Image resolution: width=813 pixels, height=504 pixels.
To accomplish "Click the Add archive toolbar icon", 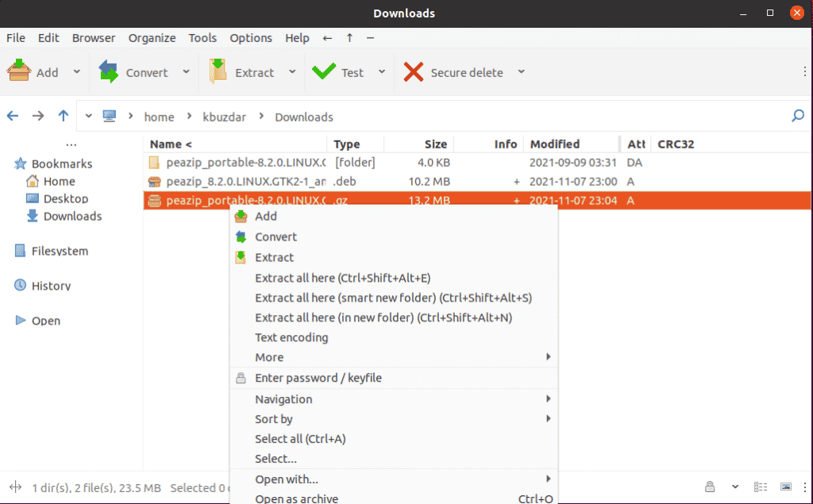I will pyautogui.click(x=20, y=71).
